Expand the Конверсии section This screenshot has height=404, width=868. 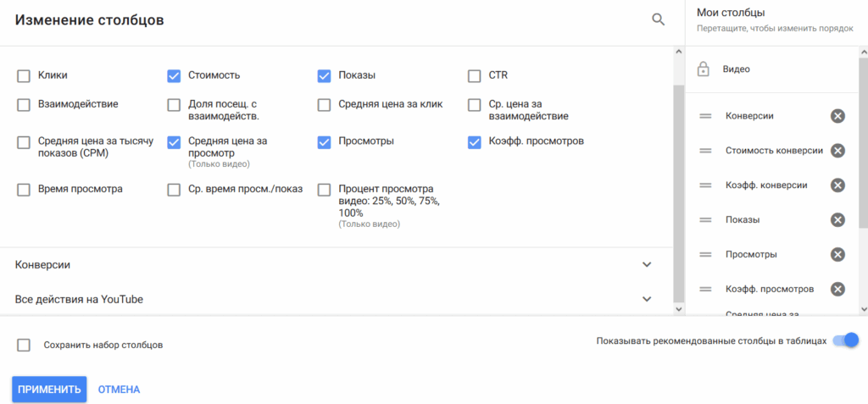(x=647, y=264)
